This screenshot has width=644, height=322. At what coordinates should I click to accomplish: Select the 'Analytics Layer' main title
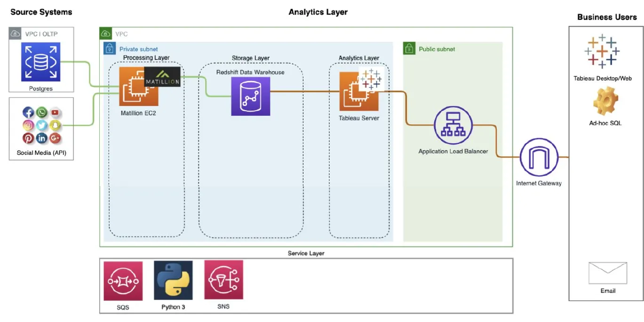tap(318, 12)
